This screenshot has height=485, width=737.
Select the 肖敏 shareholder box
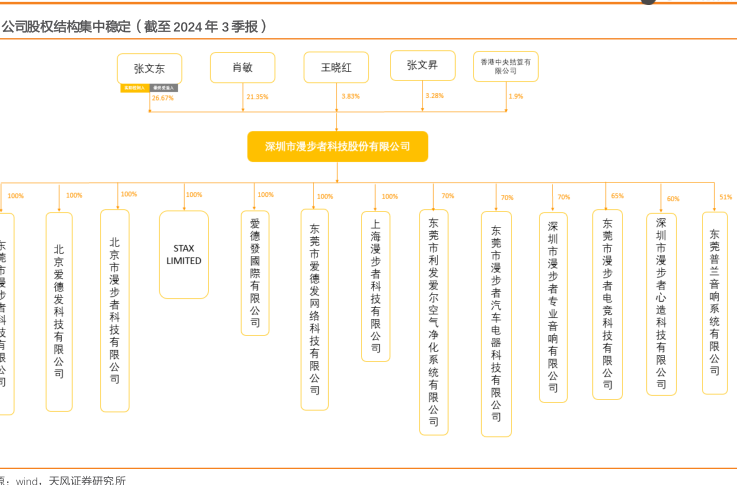click(x=243, y=67)
